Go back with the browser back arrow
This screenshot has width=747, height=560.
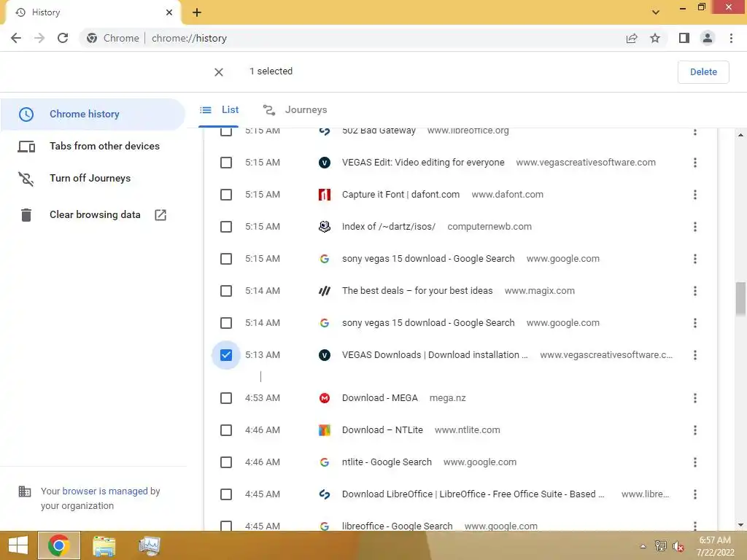point(16,38)
